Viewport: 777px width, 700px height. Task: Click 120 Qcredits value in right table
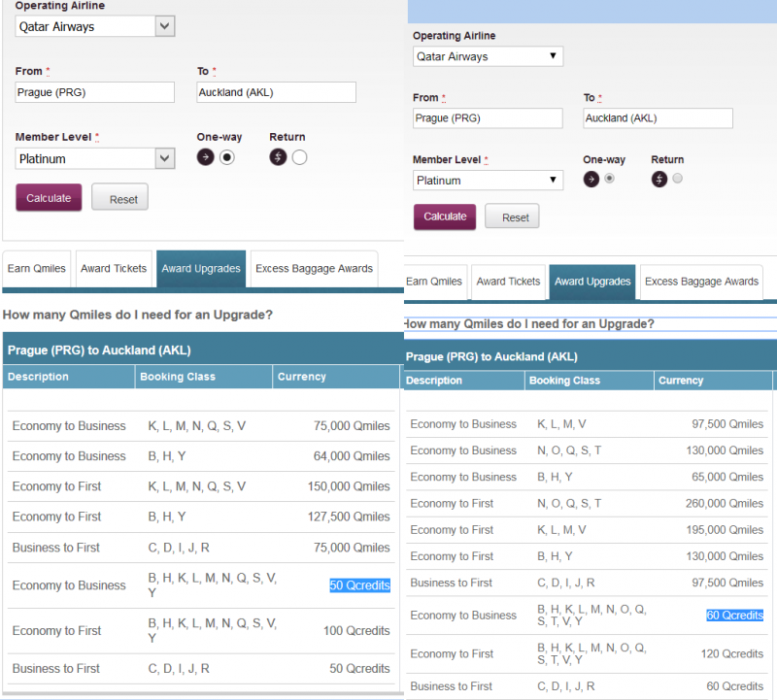(x=732, y=654)
